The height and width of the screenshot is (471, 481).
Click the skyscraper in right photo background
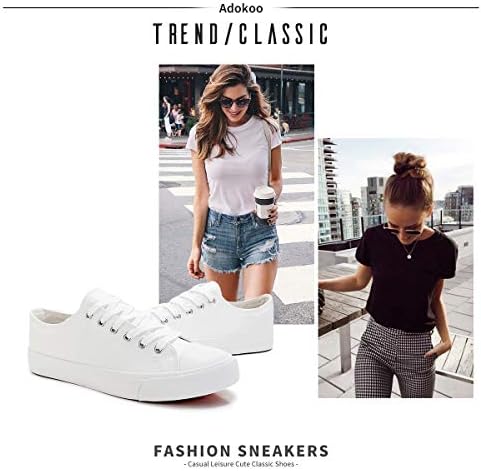pyautogui.click(x=327, y=190)
